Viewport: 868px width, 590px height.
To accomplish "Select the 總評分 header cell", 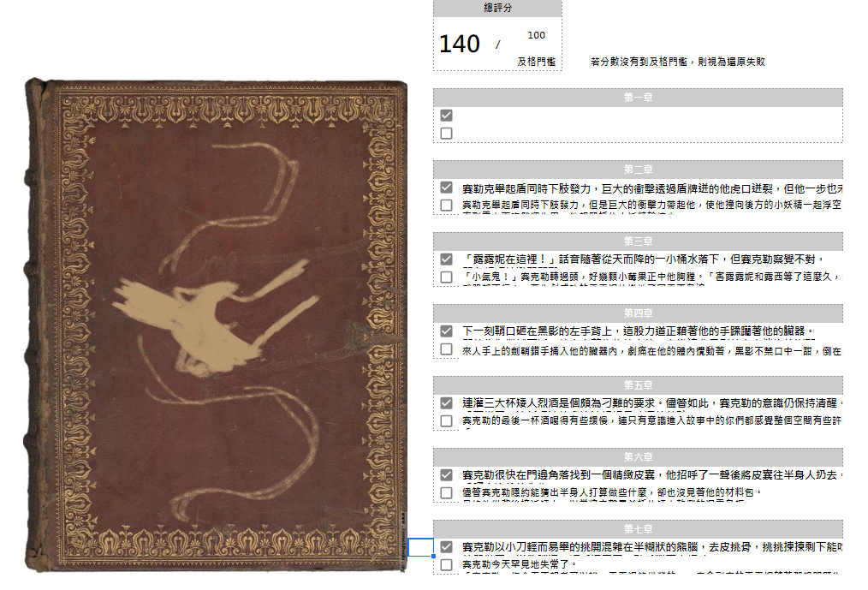I will pyautogui.click(x=497, y=8).
